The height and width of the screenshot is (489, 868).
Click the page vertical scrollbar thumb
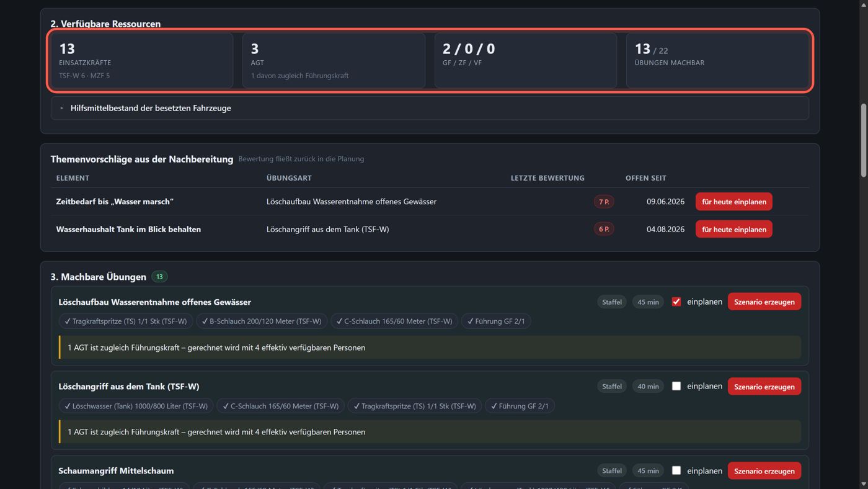[863, 141]
